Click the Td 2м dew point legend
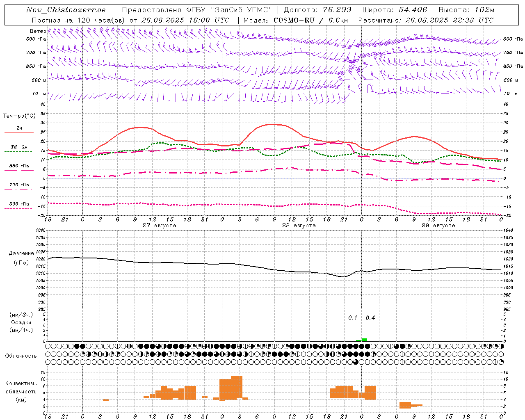 [19, 148]
